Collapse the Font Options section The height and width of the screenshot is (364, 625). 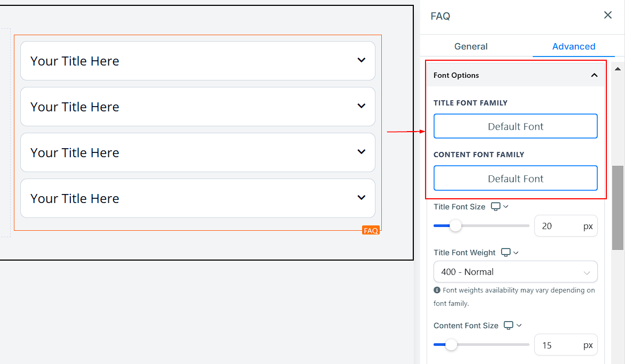tap(594, 75)
